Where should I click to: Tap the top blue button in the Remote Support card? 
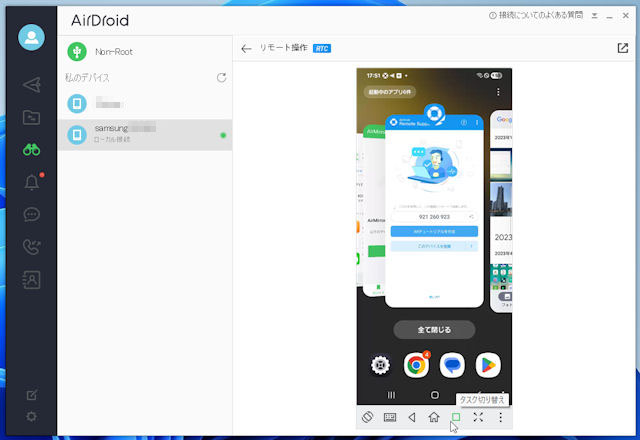(434, 231)
